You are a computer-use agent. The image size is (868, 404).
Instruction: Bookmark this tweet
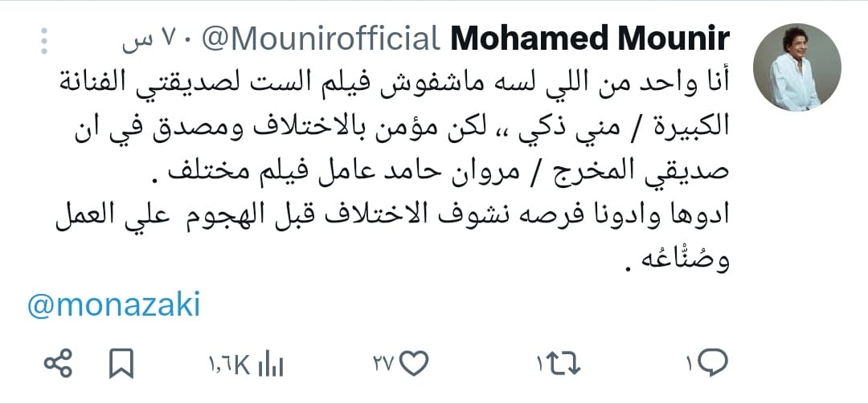[x=121, y=365]
